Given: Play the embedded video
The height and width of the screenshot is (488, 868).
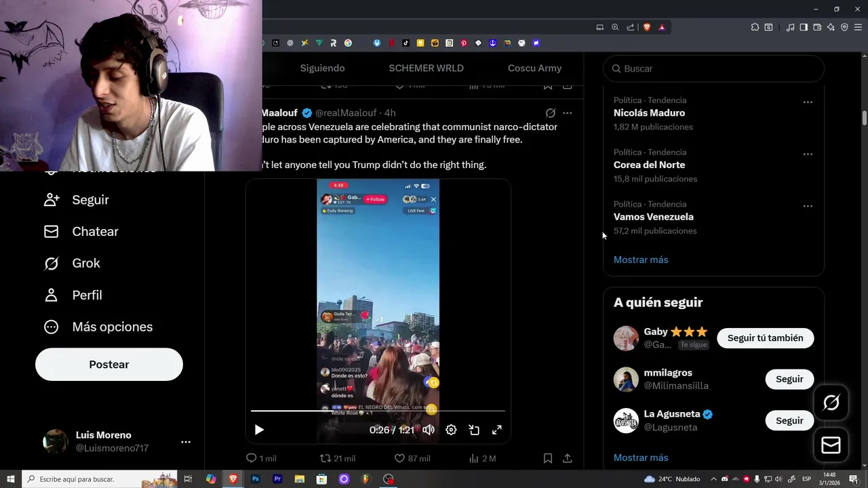Looking at the screenshot, I should coord(259,430).
